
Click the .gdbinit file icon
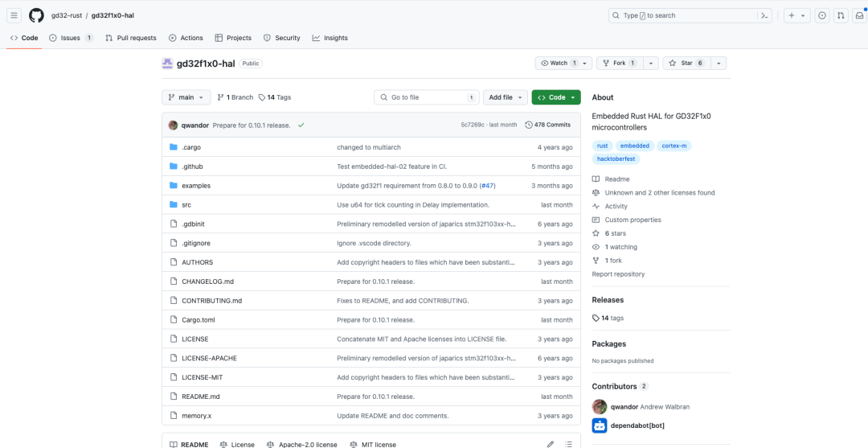pos(174,224)
